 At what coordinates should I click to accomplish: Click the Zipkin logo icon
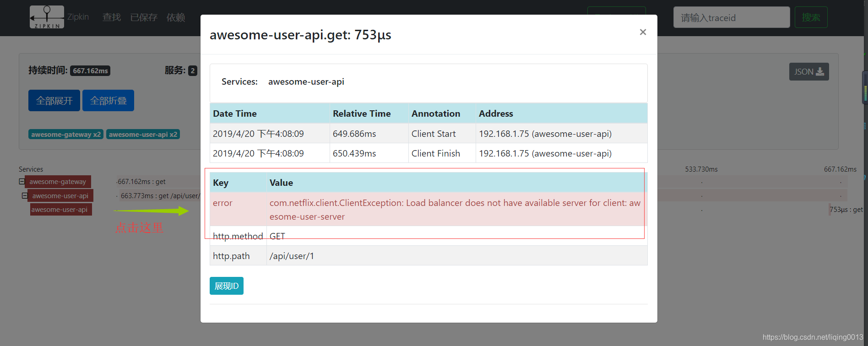pyautogui.click(x=47, y=17)
